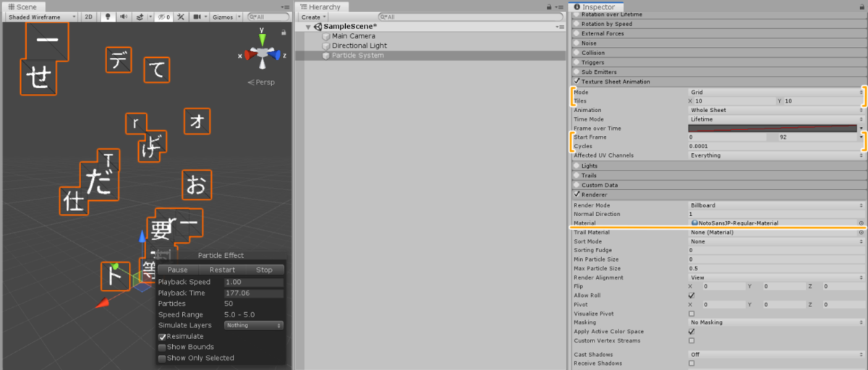Open Gizmos dropdown menu
This screenshot has width=868, height=370.
[226, 17]
